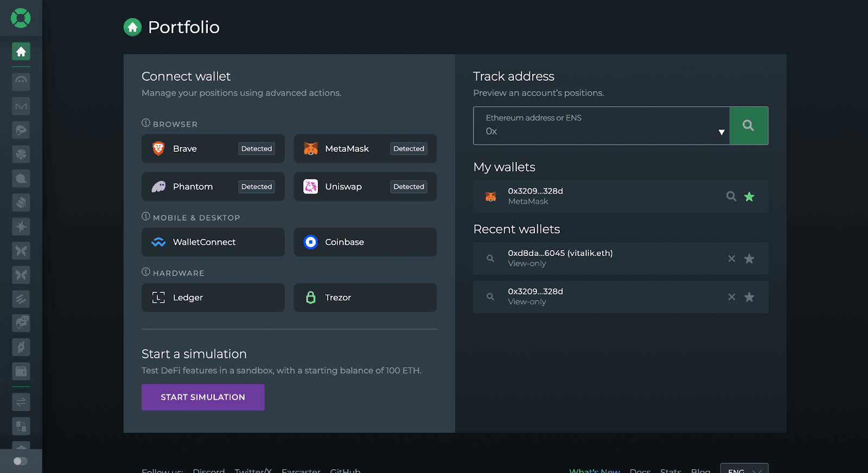Connect using Coinbase
The height and width of the screenshot is (473, 868).
point(365,242)
